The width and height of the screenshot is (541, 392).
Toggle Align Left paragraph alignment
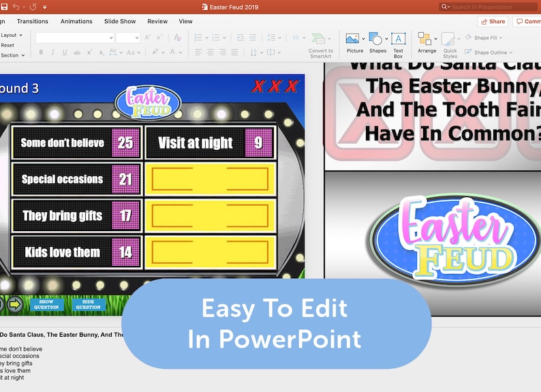click(x=198, y=52)
